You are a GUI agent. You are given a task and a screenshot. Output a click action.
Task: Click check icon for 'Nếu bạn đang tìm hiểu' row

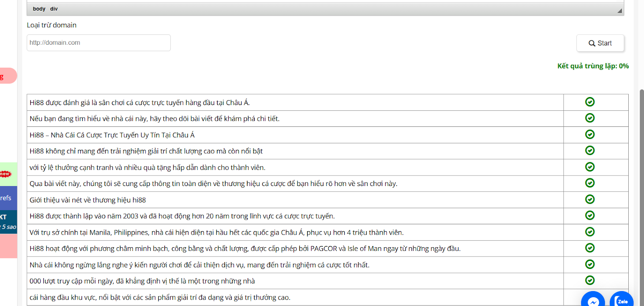click(x=590, y=118)
